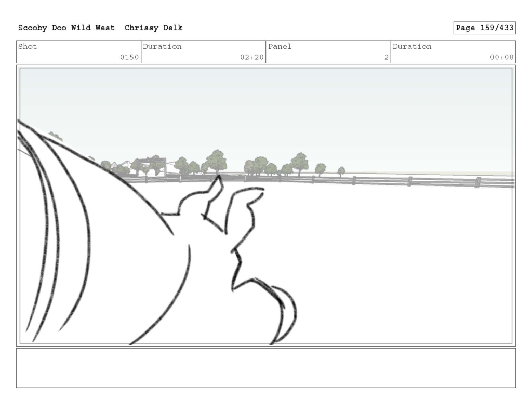
Task: Select the artist name "Chrissy Delk"
Action: point(153,28)
